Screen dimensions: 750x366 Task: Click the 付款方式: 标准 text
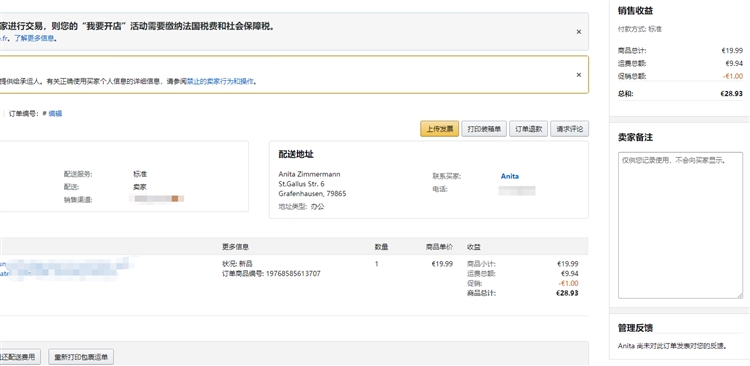click(640, 29)
